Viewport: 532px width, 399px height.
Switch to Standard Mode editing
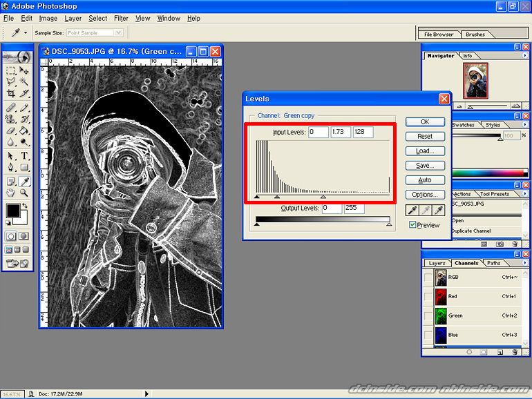coord(11,236)
